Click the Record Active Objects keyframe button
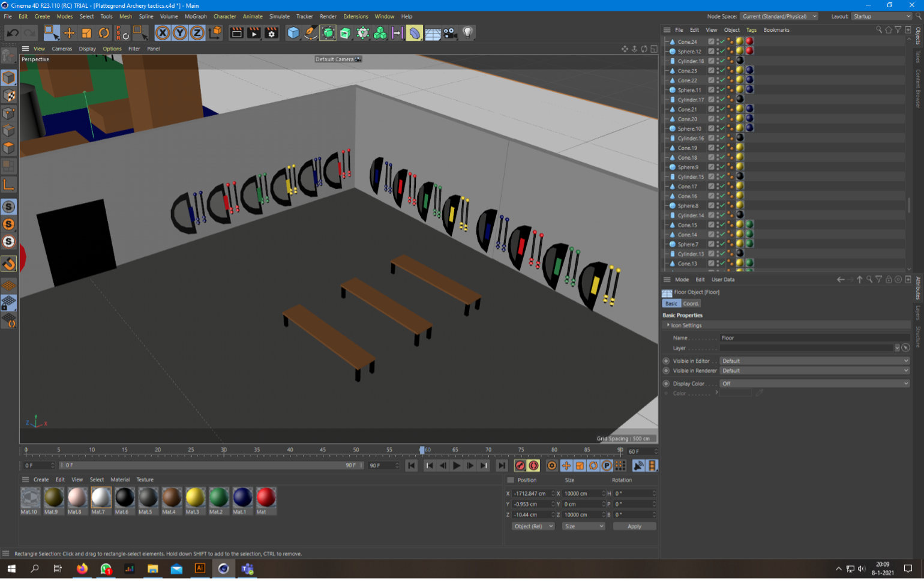 point(520,466)
